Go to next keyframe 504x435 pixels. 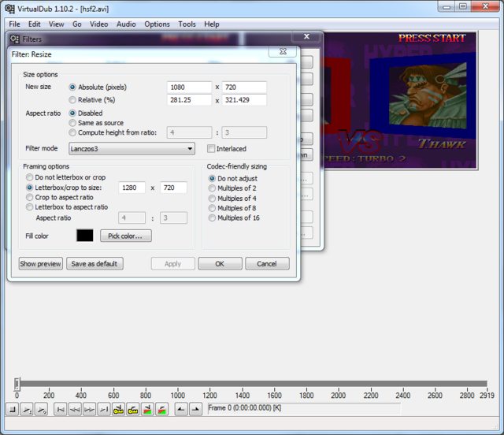pos(133,409)
